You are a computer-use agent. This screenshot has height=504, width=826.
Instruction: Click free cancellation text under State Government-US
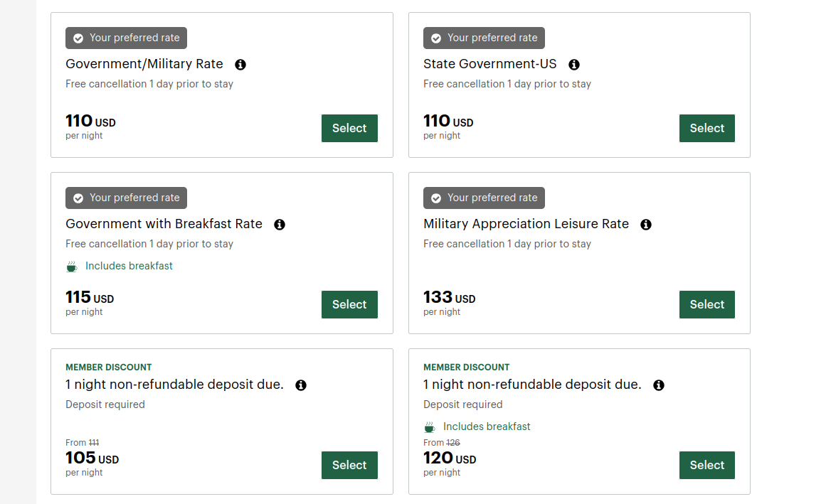(507, 84)
